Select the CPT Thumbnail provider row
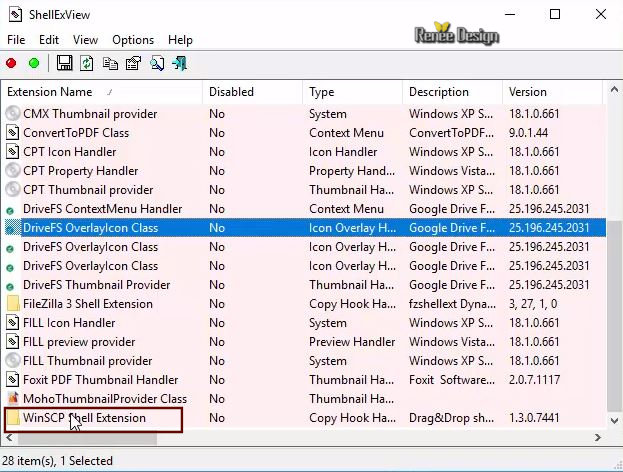623x472 pixels. (x=305, y=190)
